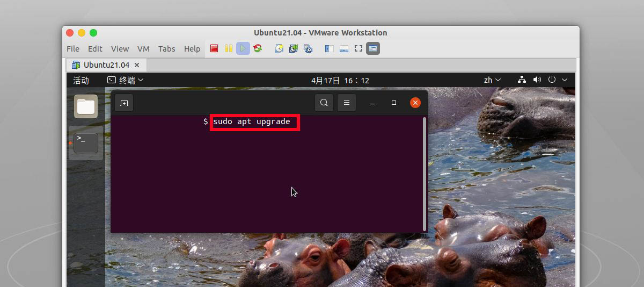This screenshot has width=644, height=287.
Task: Click the 活动 Activities button
Action: click(x=81, y=80)
